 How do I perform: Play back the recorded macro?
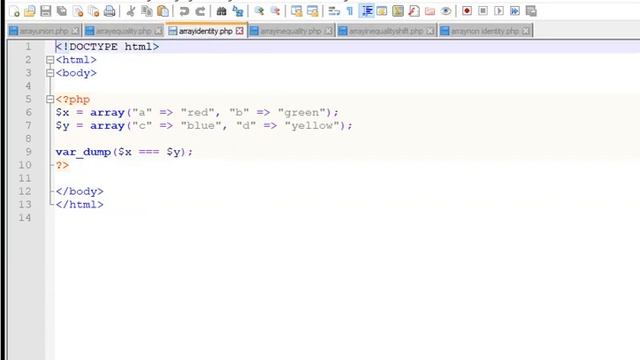coord(499,11)
